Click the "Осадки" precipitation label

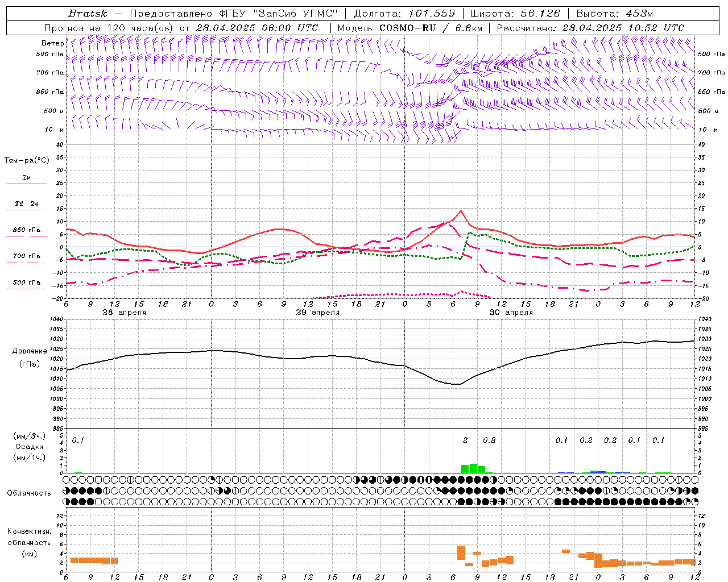[x=29, y=447]
